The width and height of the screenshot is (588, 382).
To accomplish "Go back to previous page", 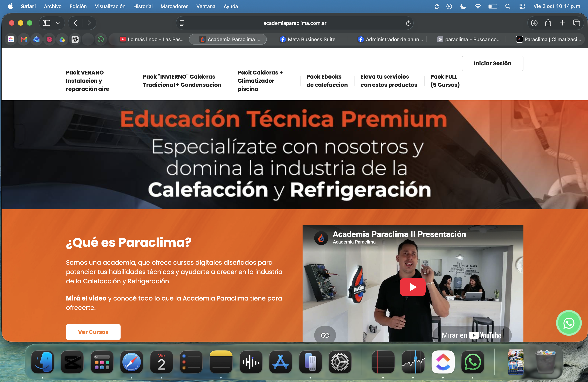I will pyautogui.click(x=76, y=23).
